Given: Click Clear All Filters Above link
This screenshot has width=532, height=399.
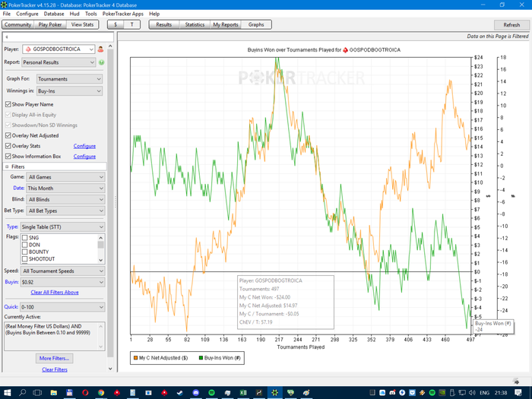Looking at the screenshot, I should coord(55,292).
